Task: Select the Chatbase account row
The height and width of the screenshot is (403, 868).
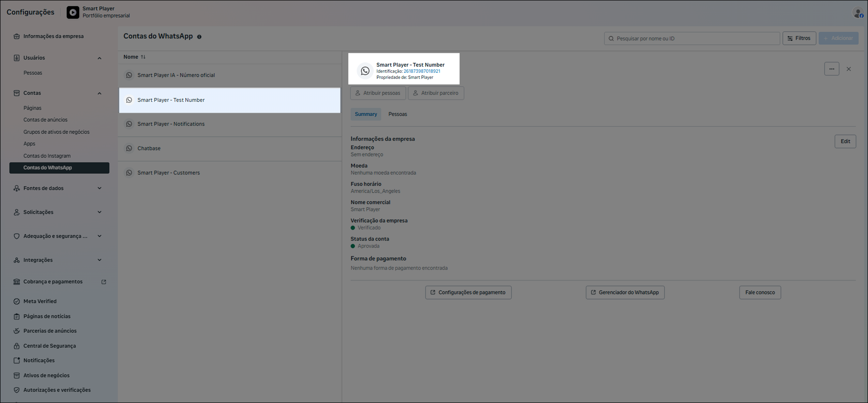Action: tap(230, 148)
